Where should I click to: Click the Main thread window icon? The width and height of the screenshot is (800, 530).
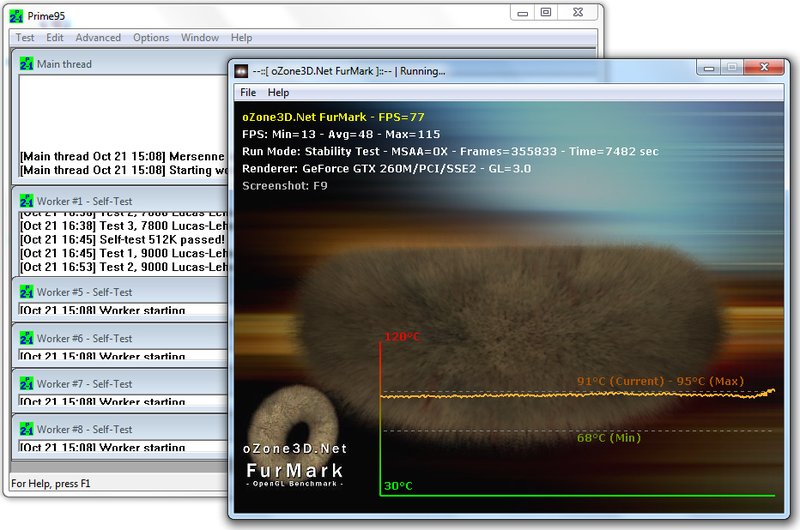27,64
